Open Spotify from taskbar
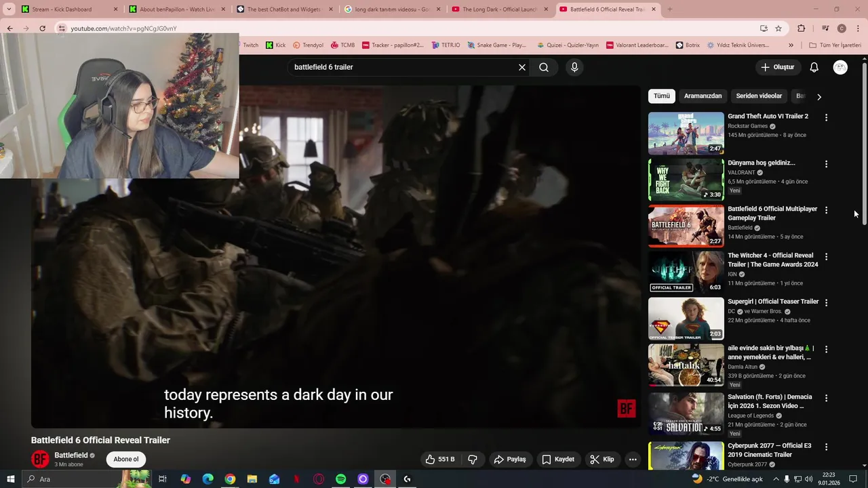 click(341, 479)
